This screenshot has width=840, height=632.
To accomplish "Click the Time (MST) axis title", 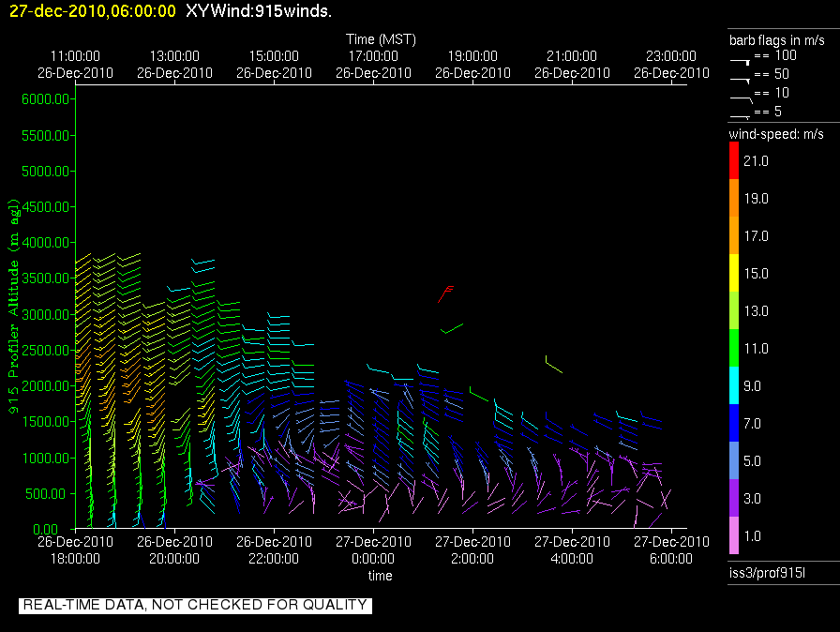I will point(381,39).
